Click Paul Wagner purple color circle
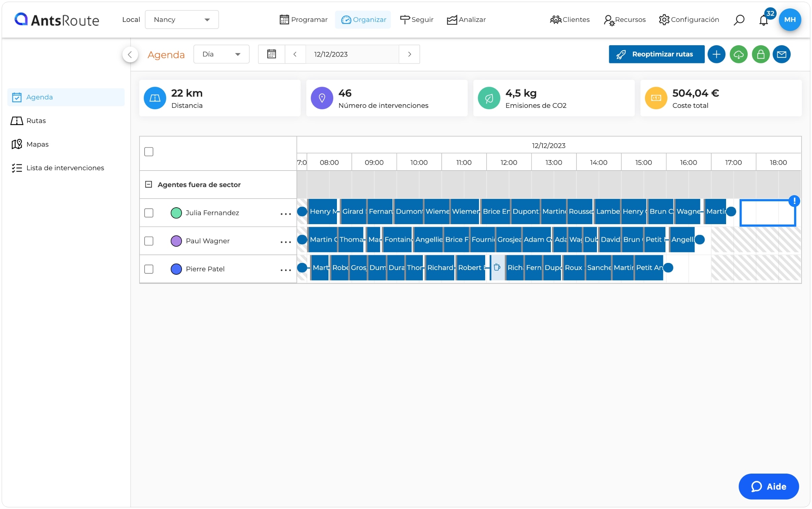Image resolution: width=812 pixels, height=509 pixels. coord(176,241)
